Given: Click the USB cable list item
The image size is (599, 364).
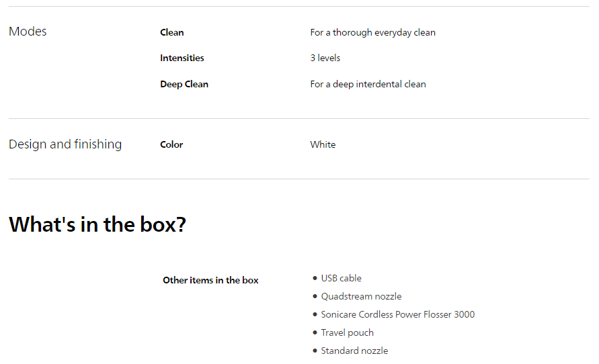Looking at the screenshot, I should click(341, 278).
